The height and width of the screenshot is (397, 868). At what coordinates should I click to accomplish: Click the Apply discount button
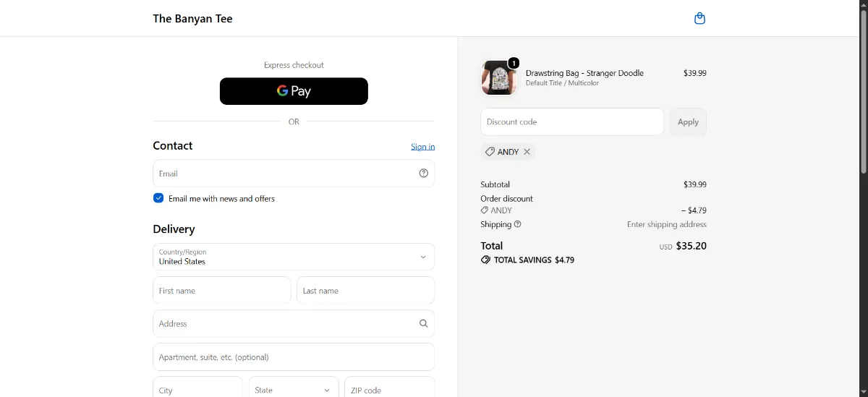tap(688, 121)
